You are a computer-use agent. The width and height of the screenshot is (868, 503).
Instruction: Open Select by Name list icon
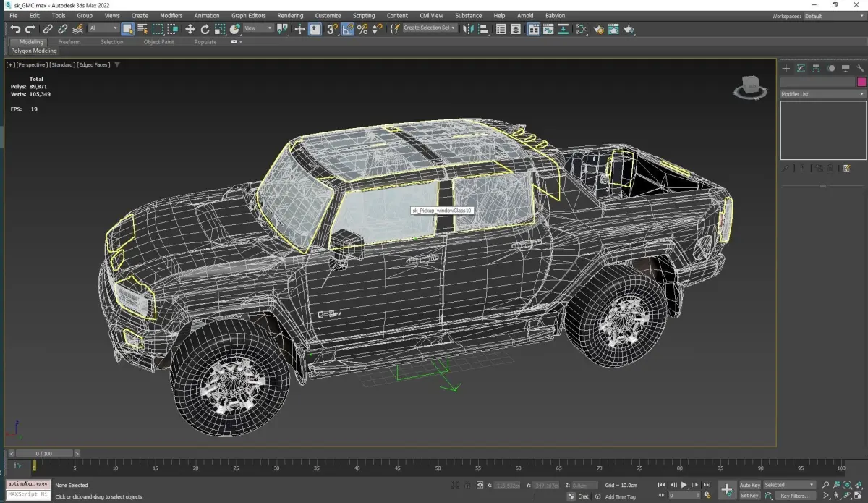click(142, 29)
